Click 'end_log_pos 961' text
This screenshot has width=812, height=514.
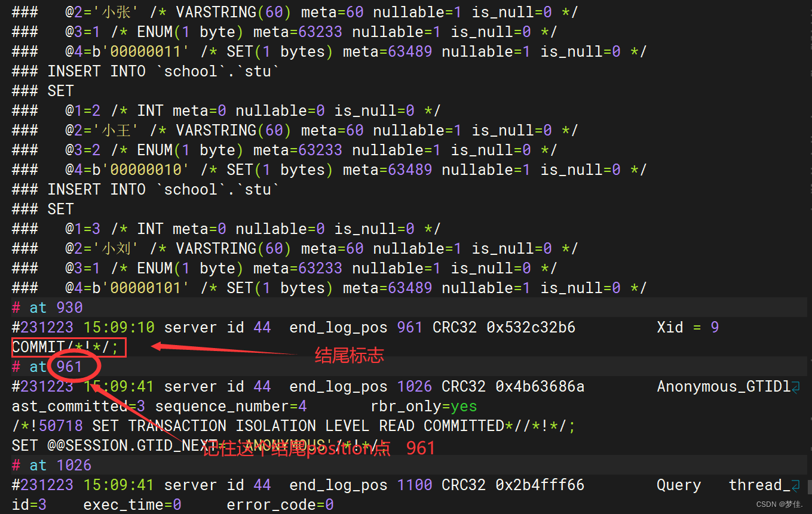point(356,328)
